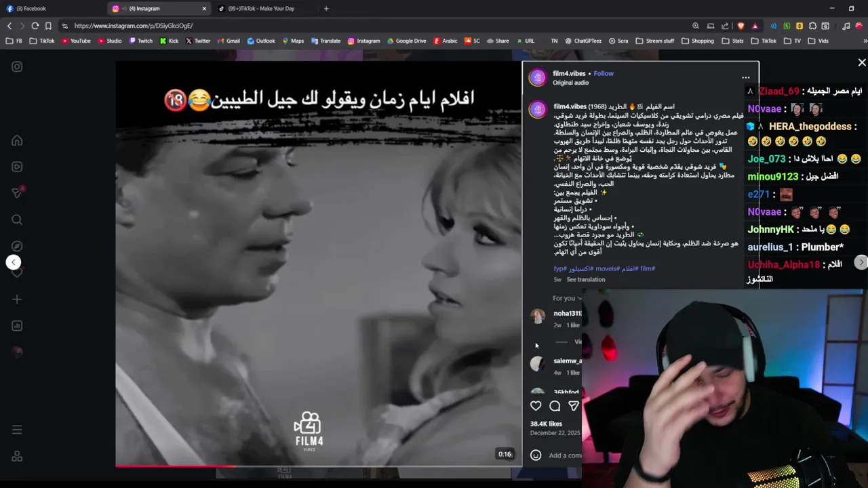Open Instagram home from the sidebar
Viewport: 868px width, 488px height.
coord(17,140)
